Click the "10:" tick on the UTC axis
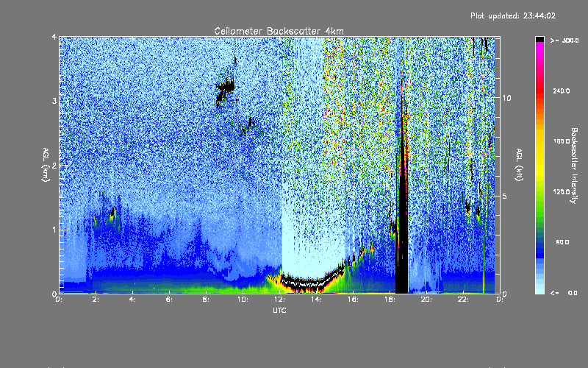Screen dimensions: 588x368 pos(243,300)
